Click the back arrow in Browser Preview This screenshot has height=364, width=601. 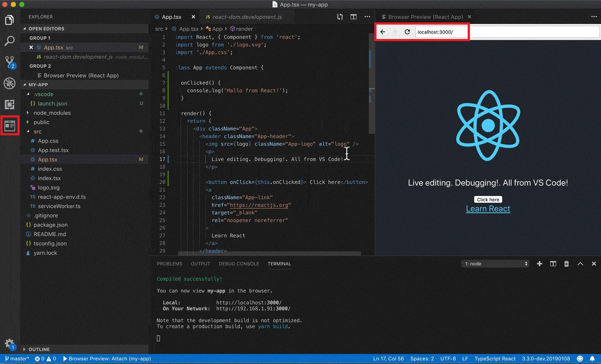pyautogui.click(x=382, y=31)
